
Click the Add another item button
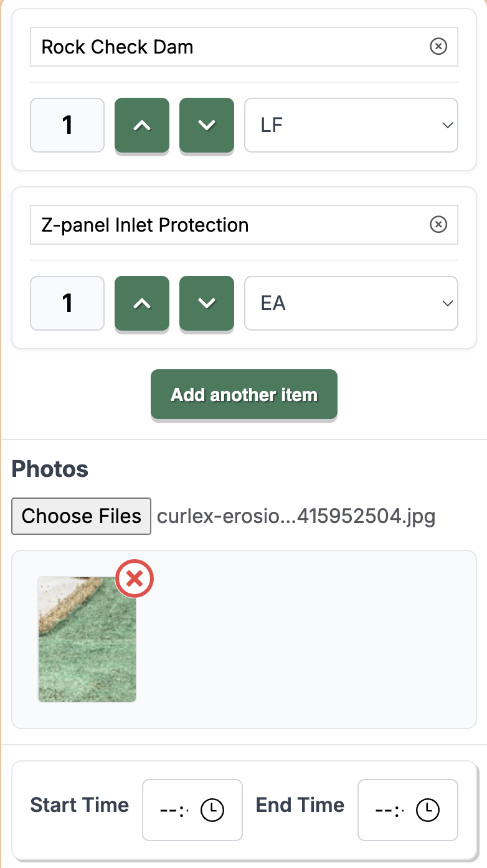coord(243,394)
